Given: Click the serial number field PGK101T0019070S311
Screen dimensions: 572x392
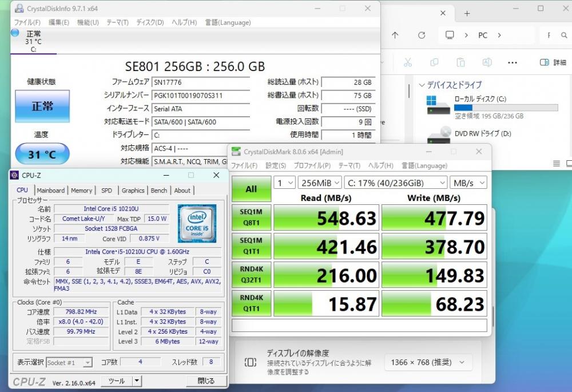Looking at the screenshot, I should [200, 96].
